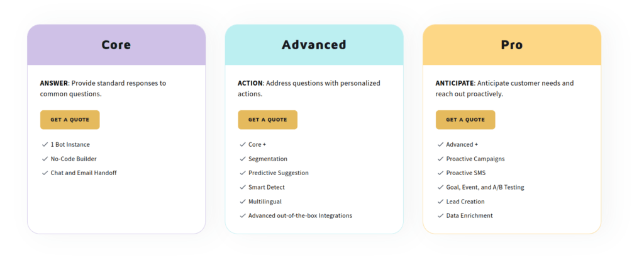
Task: Click the ANTICIPATE description text
Action: pyautogui.click(x=505, y=88)
